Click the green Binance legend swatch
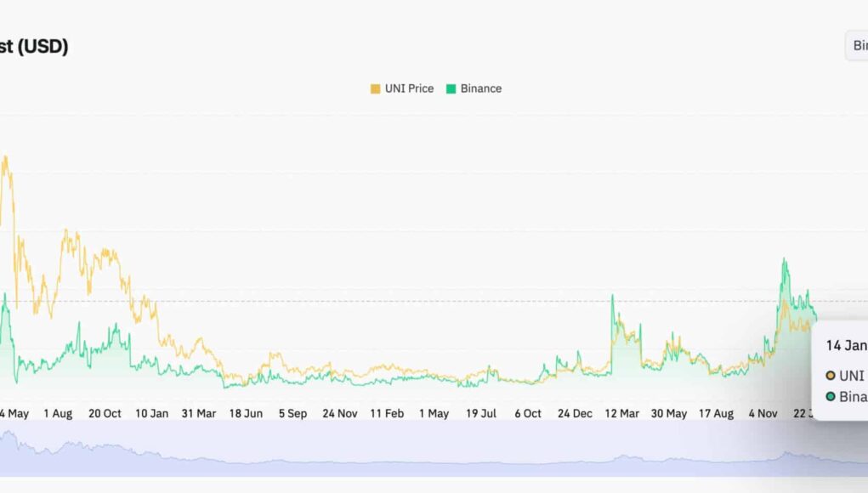Image resolution: width=868 pixels, height=493 pixels. point(451,88)
